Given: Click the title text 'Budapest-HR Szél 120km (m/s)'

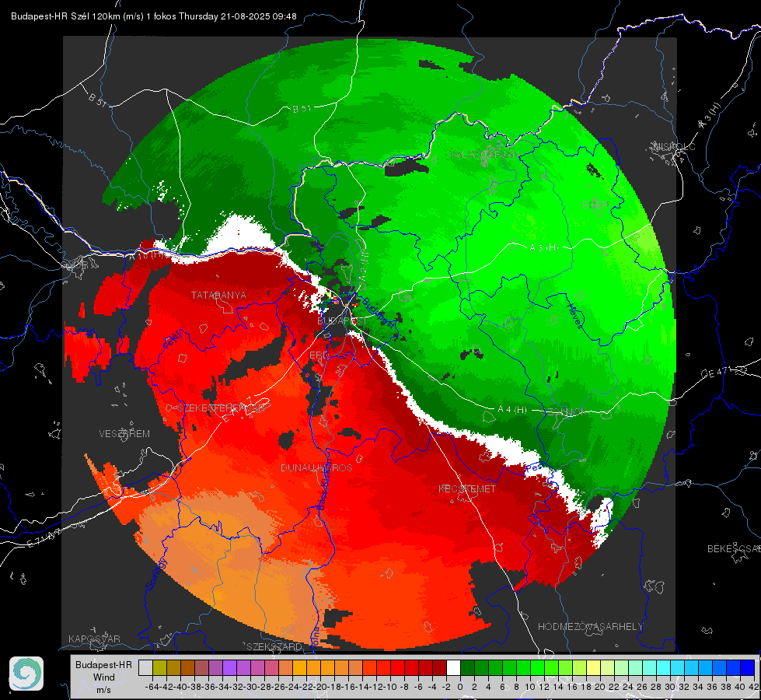Looking at the screenshot, I should point(77,16).
